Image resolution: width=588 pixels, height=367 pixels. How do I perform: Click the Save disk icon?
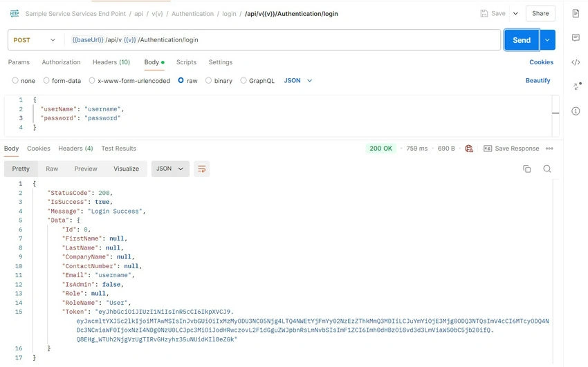484,14
